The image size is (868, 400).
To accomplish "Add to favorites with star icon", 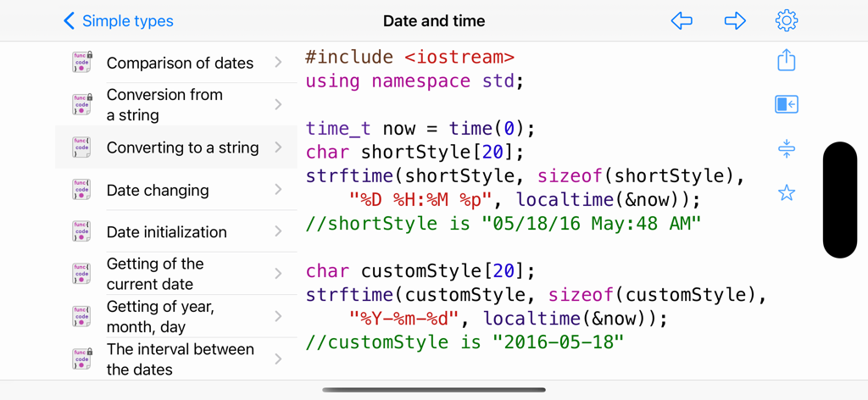I will 786,193.
